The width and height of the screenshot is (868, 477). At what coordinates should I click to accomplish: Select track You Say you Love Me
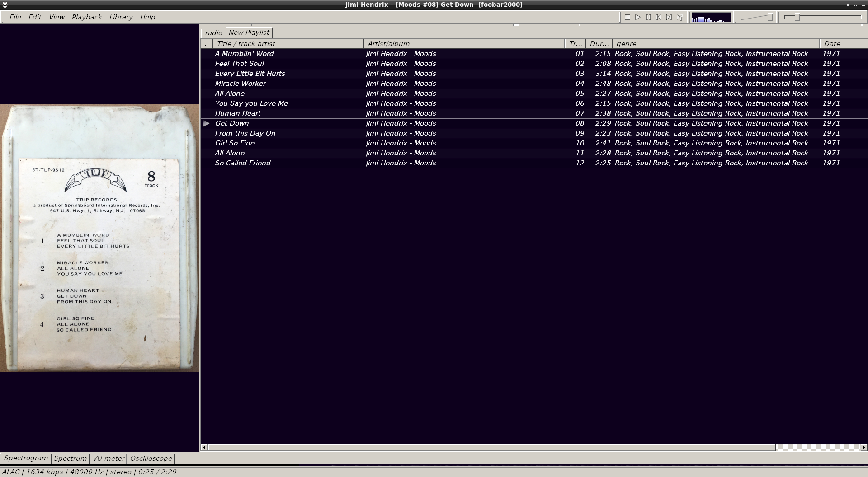pyautogui.click(x=533, y=103)
